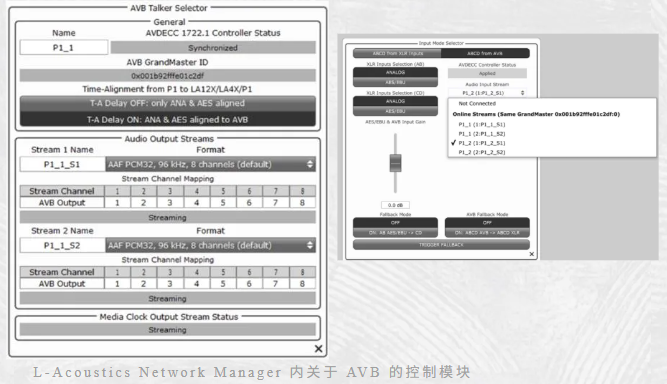Image resolution: width=667 pixels, height=384 pixels.
Task: Select AES/EBU for XLR Inputs Selection (AB)
Action: [x=395, y=82]
